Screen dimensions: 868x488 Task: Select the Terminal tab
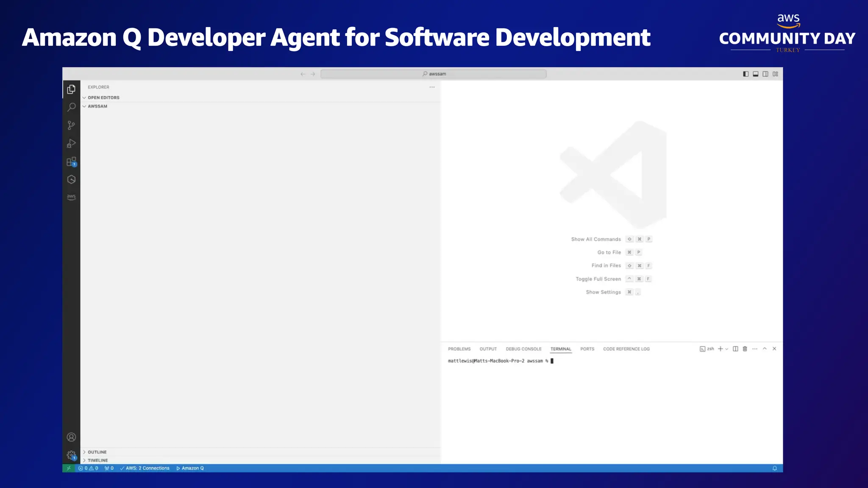[561, 349]
